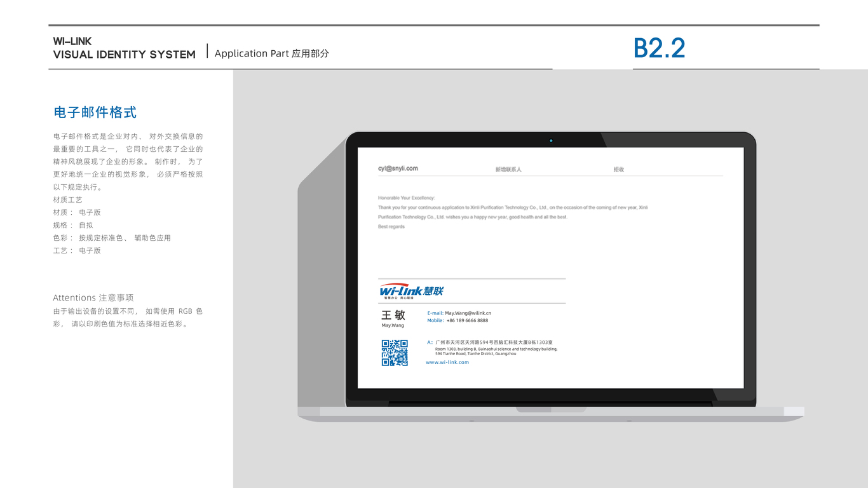868x488 pixels.
Task: Click the E-mail: label in the signature
Action: [x=435, y=313]
